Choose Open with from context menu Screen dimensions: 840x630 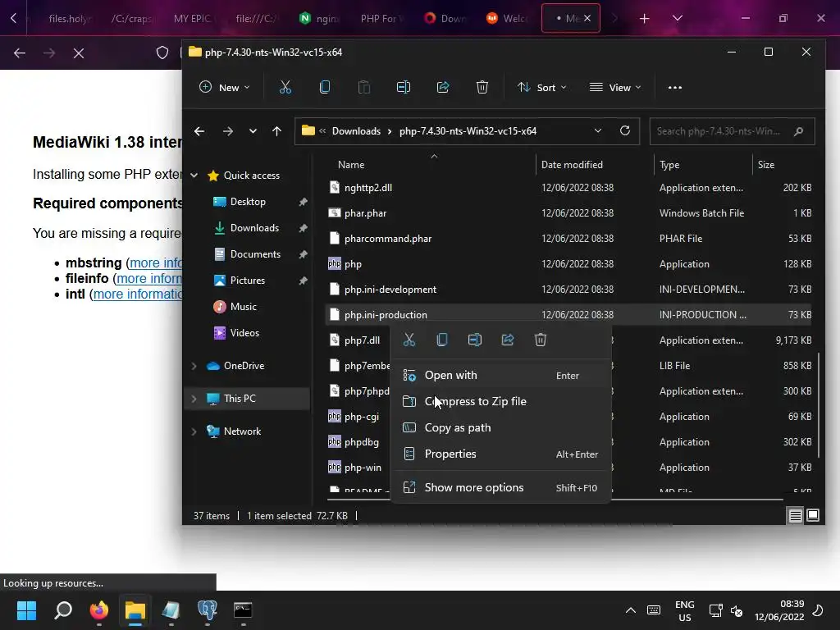(501, 375)
